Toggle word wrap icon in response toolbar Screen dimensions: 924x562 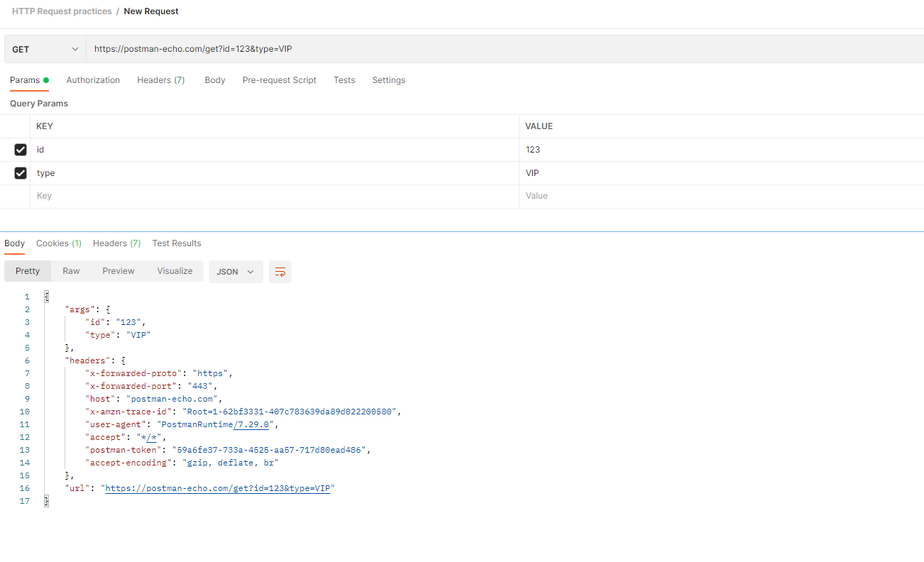280,272
